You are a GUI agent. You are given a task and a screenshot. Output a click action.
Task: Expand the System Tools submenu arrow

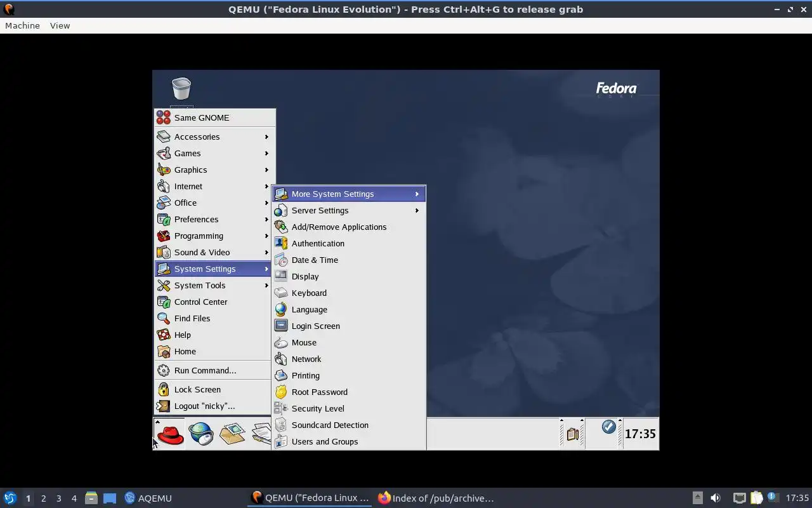[266, 285]
